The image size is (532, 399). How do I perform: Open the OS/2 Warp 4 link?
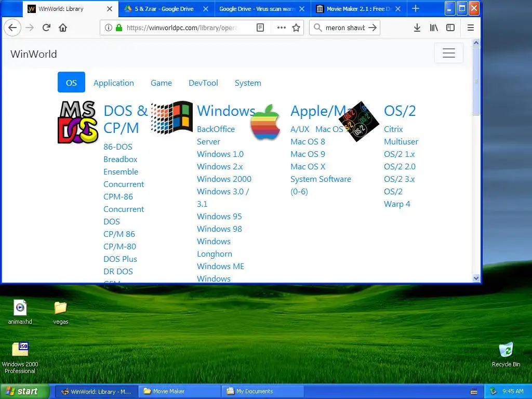coord(396,197)
